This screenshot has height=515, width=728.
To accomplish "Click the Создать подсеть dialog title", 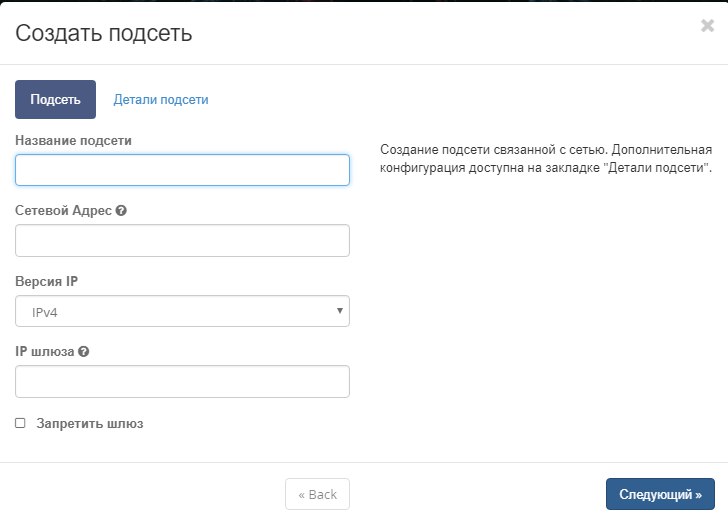I will pyautogui.click(x=104, y=34).
